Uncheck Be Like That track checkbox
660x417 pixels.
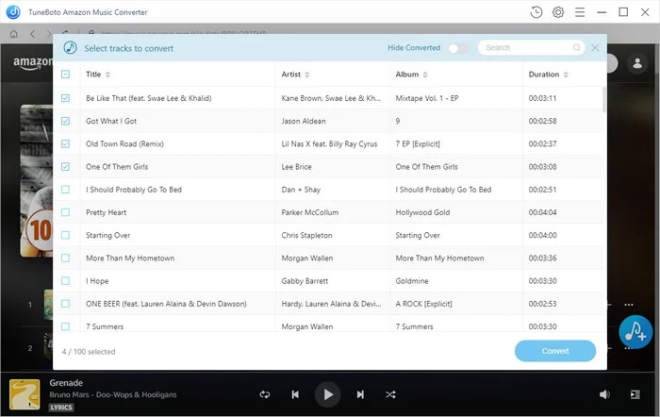tap(66, 98)
